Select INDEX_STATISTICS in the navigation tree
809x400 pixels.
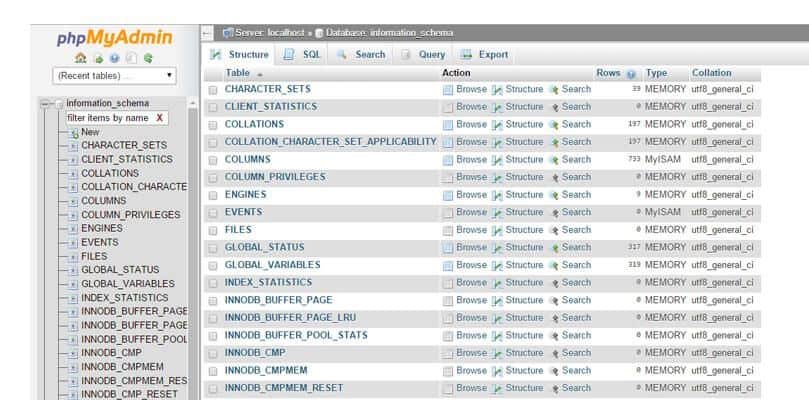pos(125,298)
